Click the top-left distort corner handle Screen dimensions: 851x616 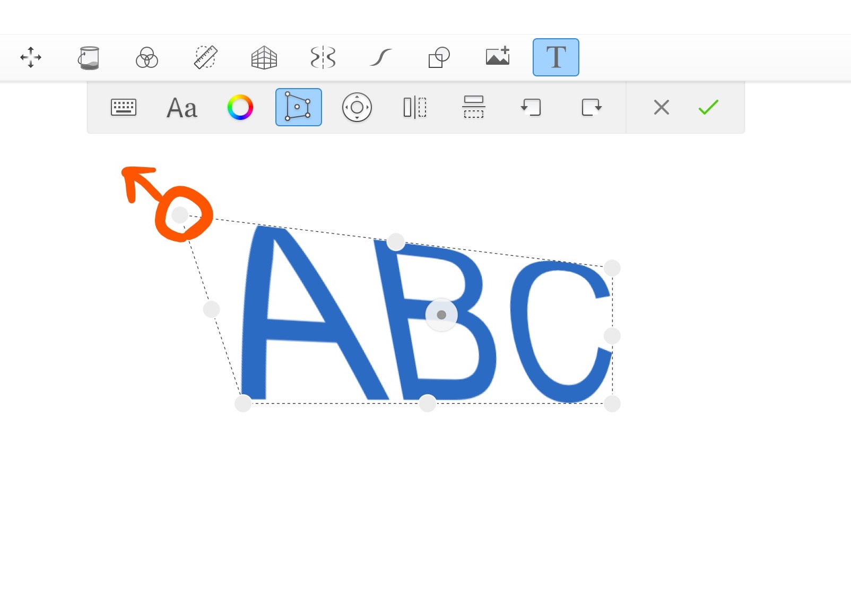[x=180, y=215]
